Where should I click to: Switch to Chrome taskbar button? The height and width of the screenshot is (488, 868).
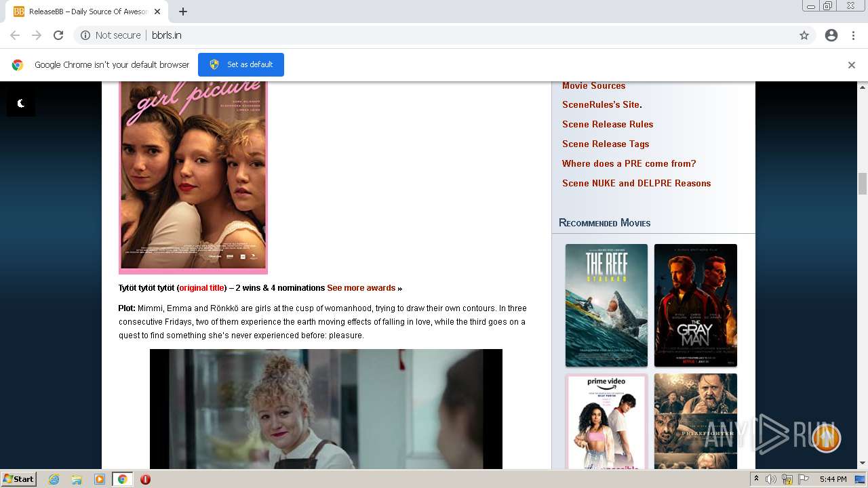[122, 479]
